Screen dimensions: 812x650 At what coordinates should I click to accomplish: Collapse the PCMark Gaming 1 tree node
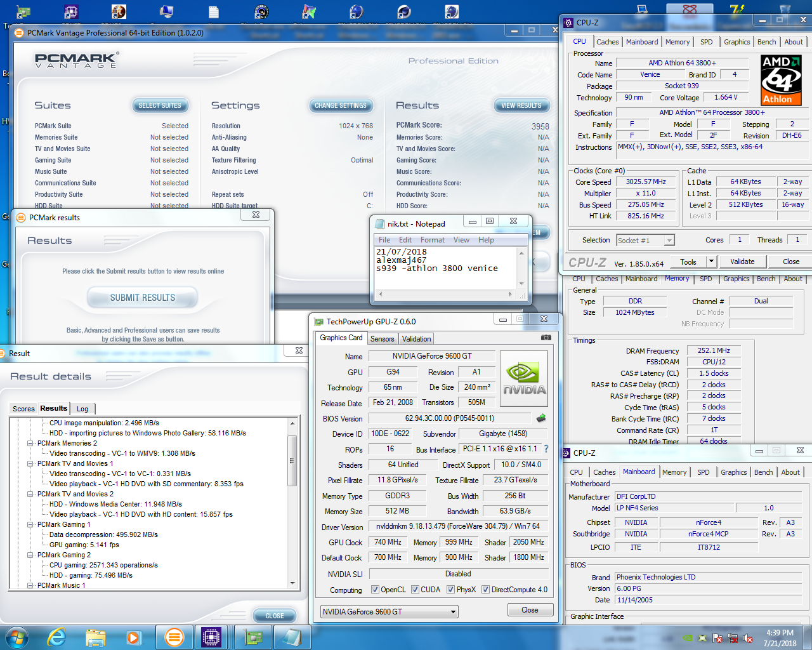click(30, 524)
